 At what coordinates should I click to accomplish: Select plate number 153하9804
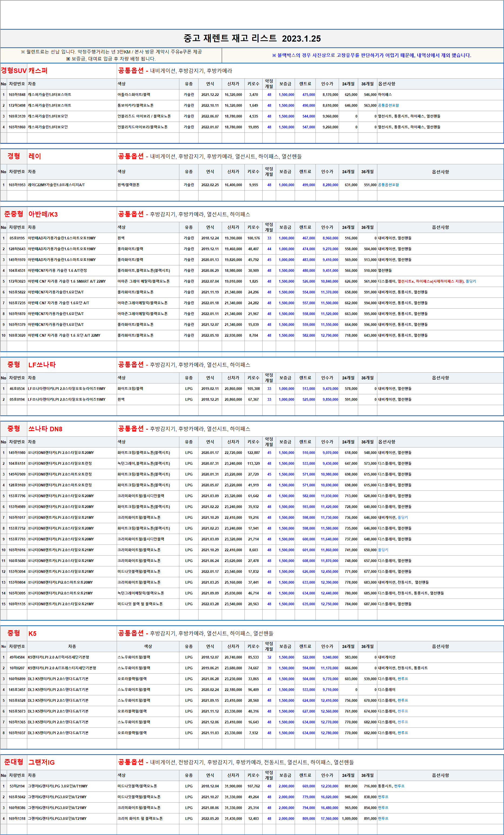pos(17,583)
